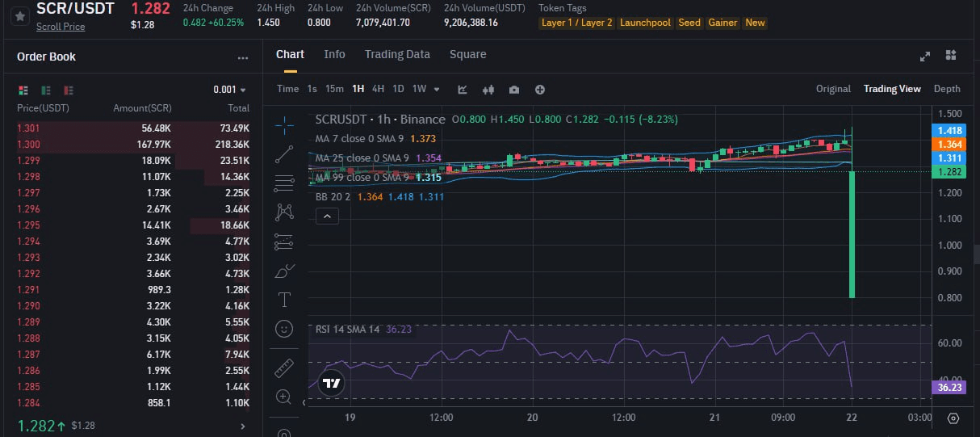The image size is (980, 437).
Task: Switch to 15m time interval
Action: click(x=334, y=90)
